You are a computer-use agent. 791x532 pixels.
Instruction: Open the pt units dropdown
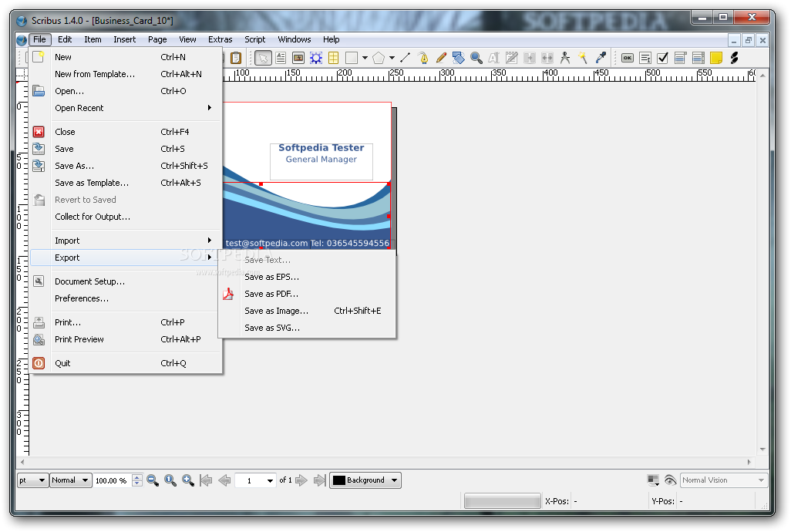tap(32, 480)
